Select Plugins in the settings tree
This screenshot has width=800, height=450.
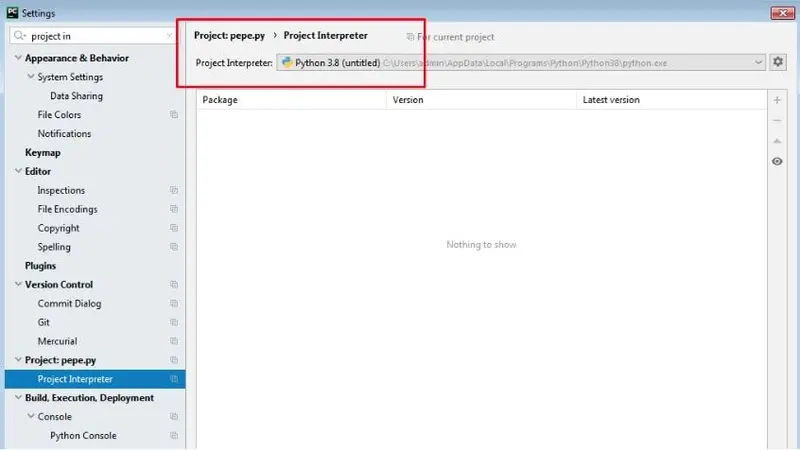point(40,266)
